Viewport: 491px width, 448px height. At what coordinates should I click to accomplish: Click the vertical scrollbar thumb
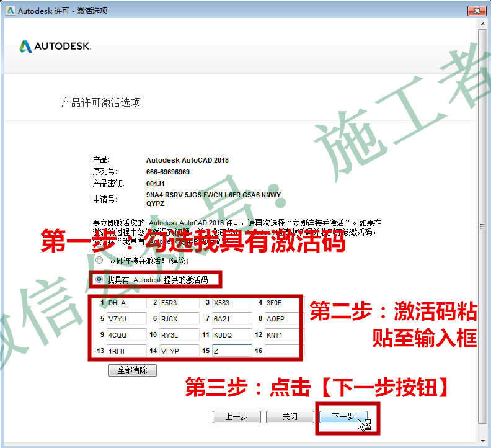pyautogui.click(x=482, y=226)
